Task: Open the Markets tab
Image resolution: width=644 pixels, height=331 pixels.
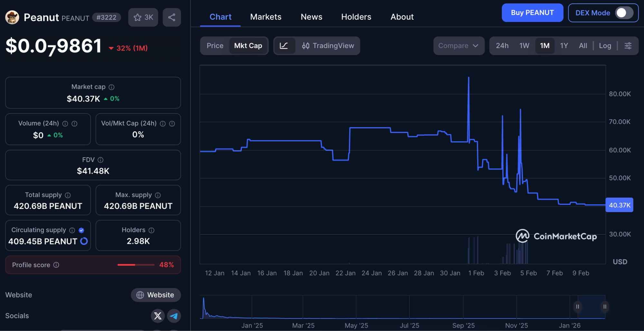Action: pos(266,17)
